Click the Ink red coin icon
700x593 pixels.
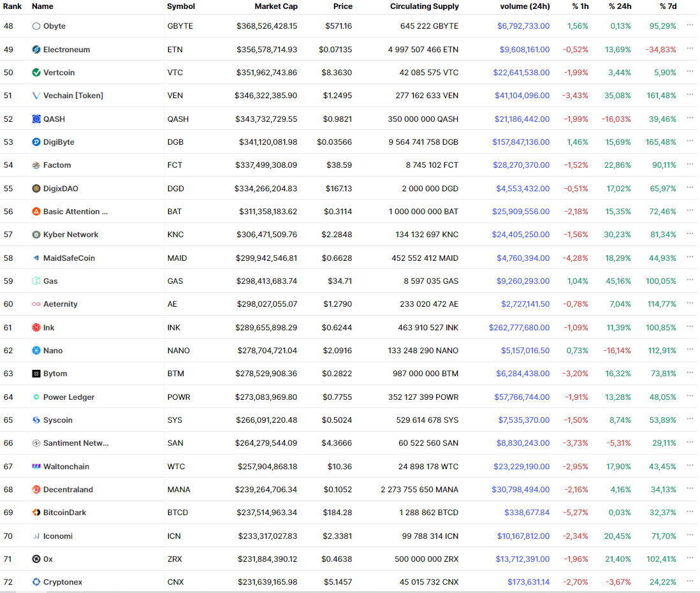pos(36,328)
